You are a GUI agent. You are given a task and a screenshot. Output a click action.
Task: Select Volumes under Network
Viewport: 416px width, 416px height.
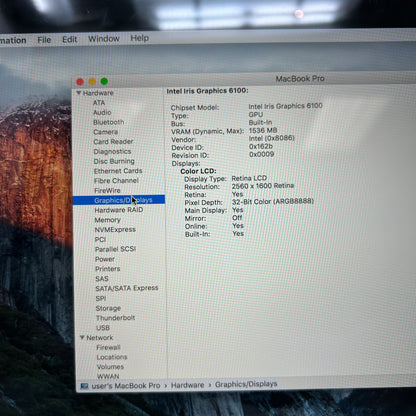tap(110, 367)
